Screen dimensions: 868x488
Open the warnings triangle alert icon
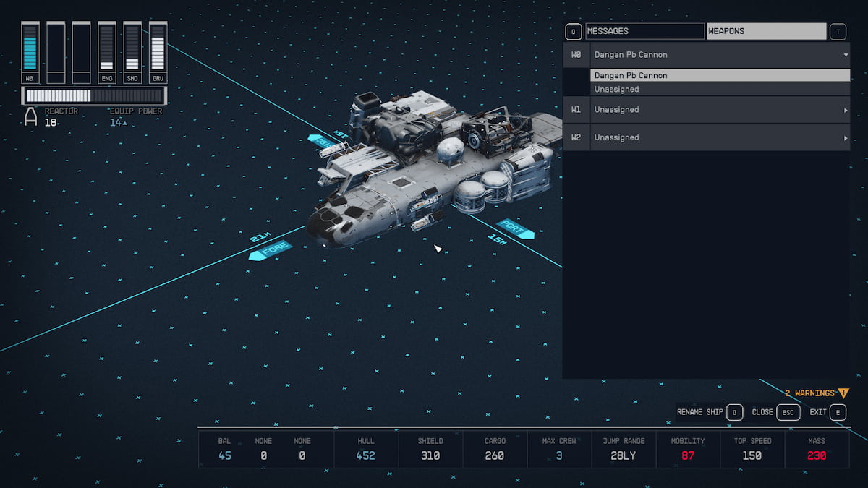point(843,393)
